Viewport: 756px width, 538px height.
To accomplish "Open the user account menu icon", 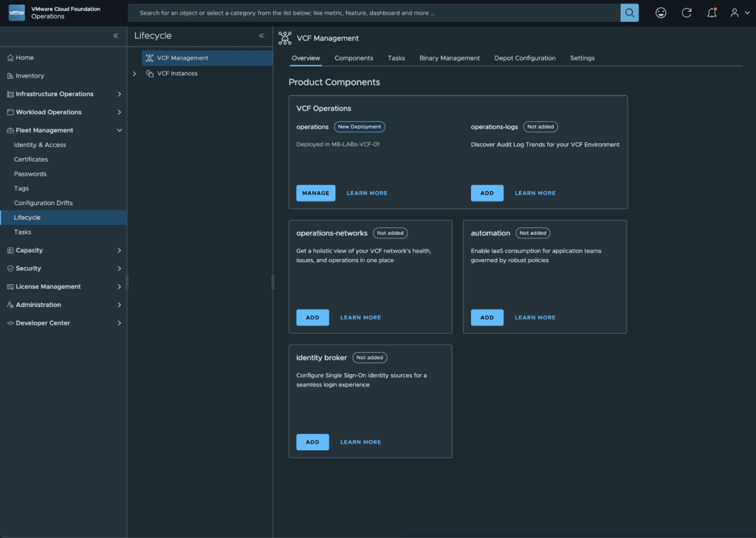I will click(x=736, y=13).
